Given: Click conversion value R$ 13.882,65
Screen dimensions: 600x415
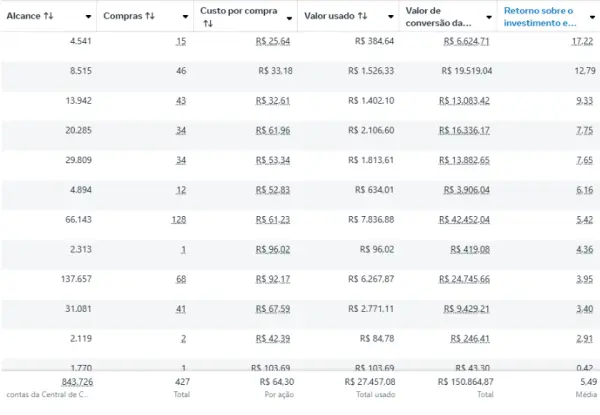Looking at the screenshot, I should (464, 160).
